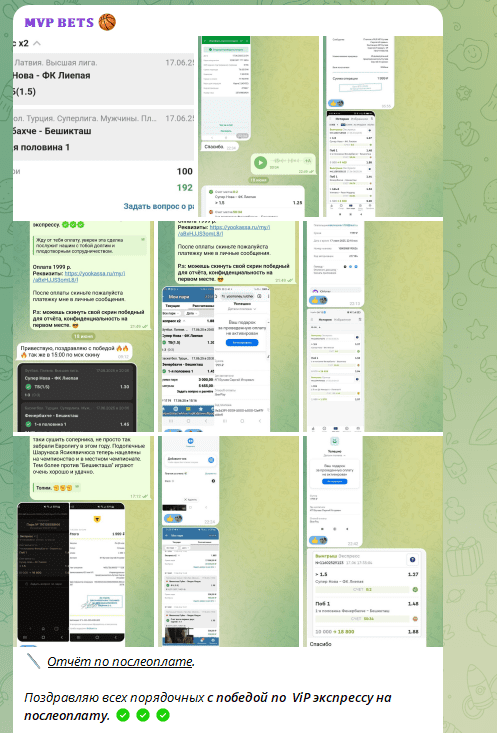Open the 'Нова - ФК Лиепая' bet slip image
The width and height of the screenshot is (497, 733).
coord(103,127)
